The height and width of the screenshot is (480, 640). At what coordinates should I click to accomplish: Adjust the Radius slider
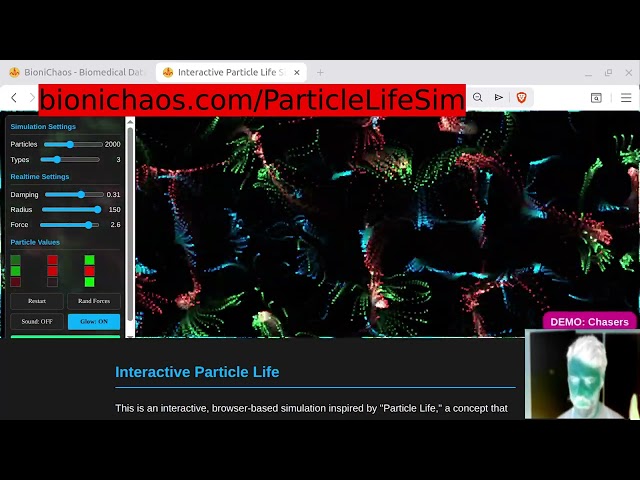point(71,210)
